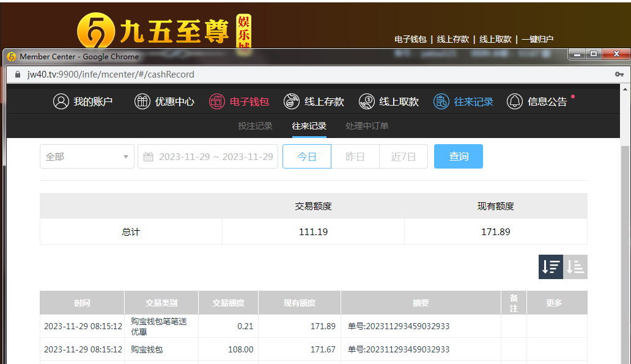Viewport: 631px width, 364px height.
Task: Click the 总计 row label
Action: [131, 232]
